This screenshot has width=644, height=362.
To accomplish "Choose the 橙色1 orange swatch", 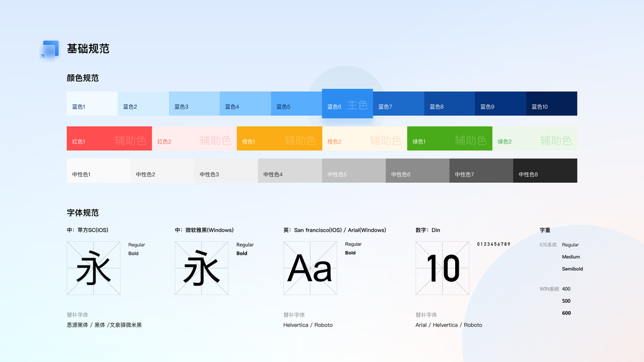I will point(279,138).
